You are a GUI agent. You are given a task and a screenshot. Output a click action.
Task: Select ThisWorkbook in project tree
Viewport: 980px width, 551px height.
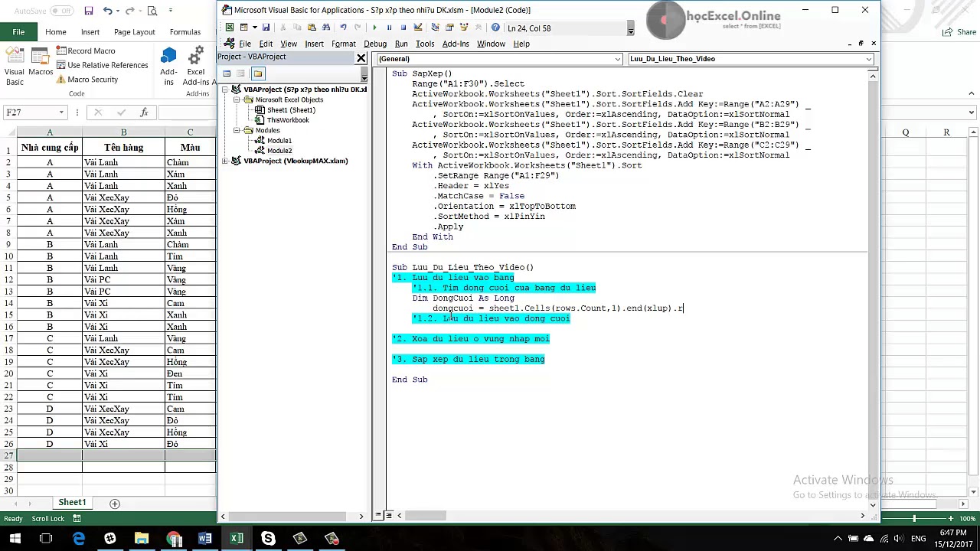point(288,120)
